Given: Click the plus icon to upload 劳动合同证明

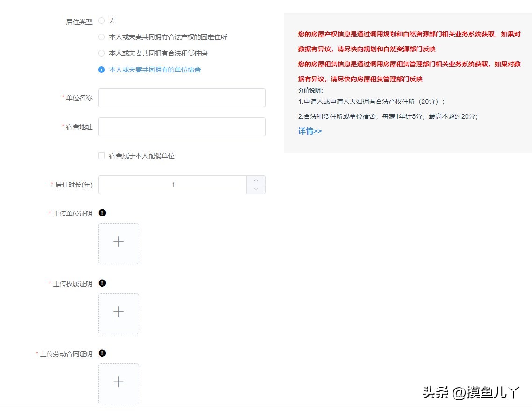Looking at the screenshot, I should click(x=118, y=383).
